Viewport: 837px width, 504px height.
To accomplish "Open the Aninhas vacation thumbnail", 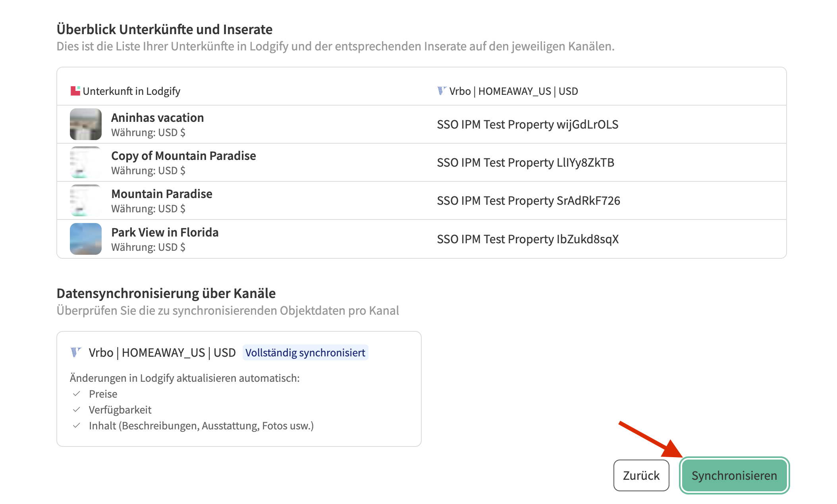I will [86, 124].
